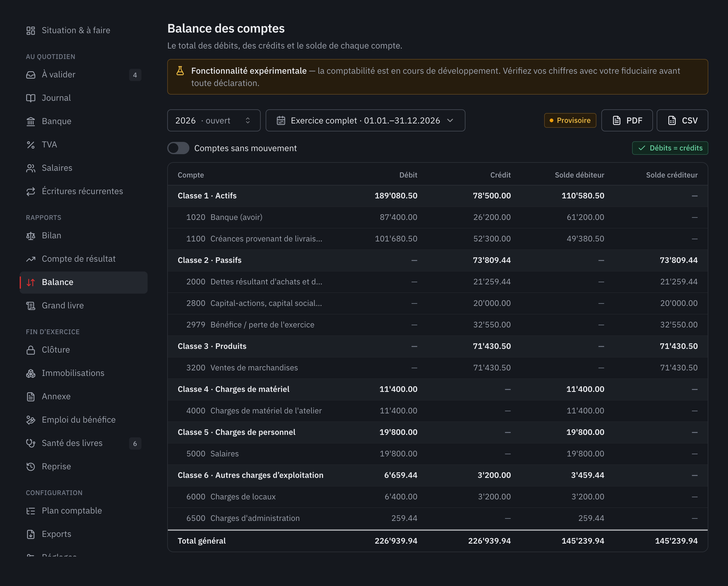
Task: Click the Clôture padlock icon
Action: click(31, 350)
